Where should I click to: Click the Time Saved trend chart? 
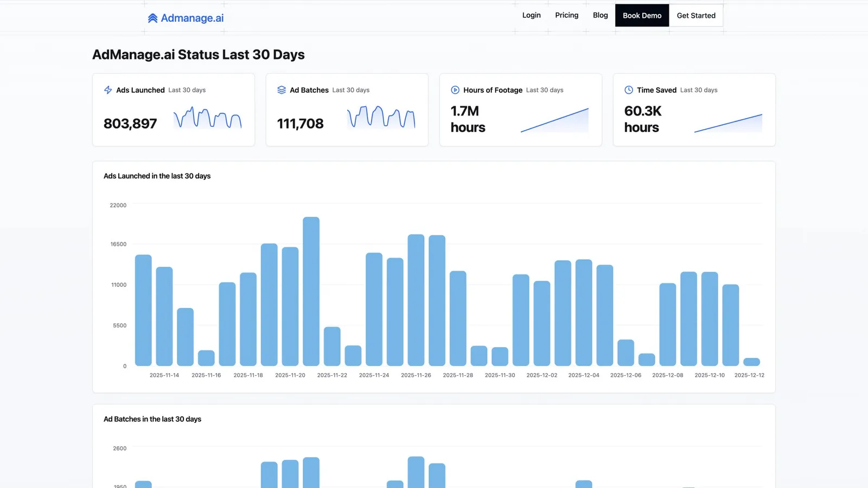(728, 123)
